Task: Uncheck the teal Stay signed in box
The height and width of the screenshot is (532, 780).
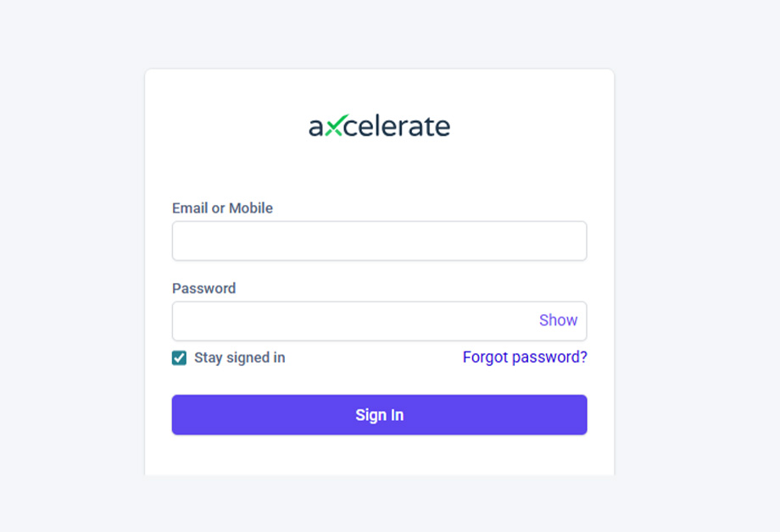Action: (x=179, y=357)
